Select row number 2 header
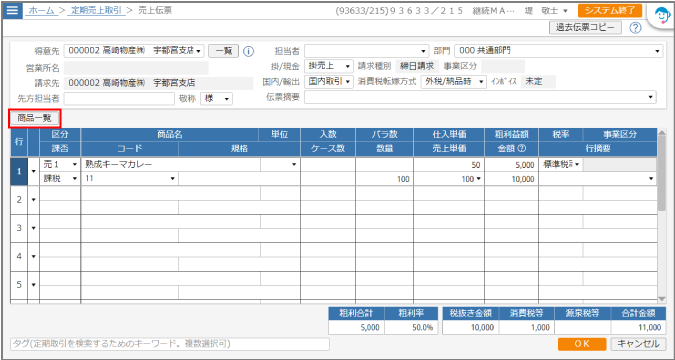Screen dimensions: 675x360 point(19,200)
